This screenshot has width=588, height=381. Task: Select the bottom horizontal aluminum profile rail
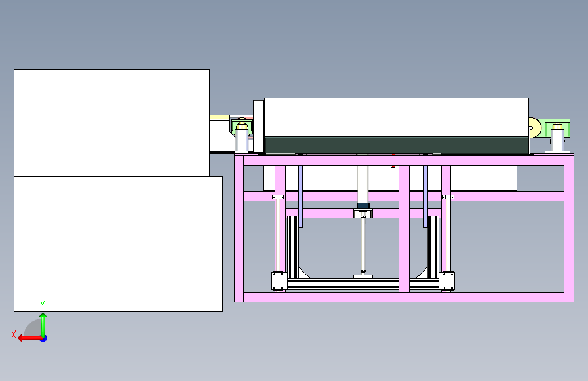pyautogui.click(x=363, y=283)
